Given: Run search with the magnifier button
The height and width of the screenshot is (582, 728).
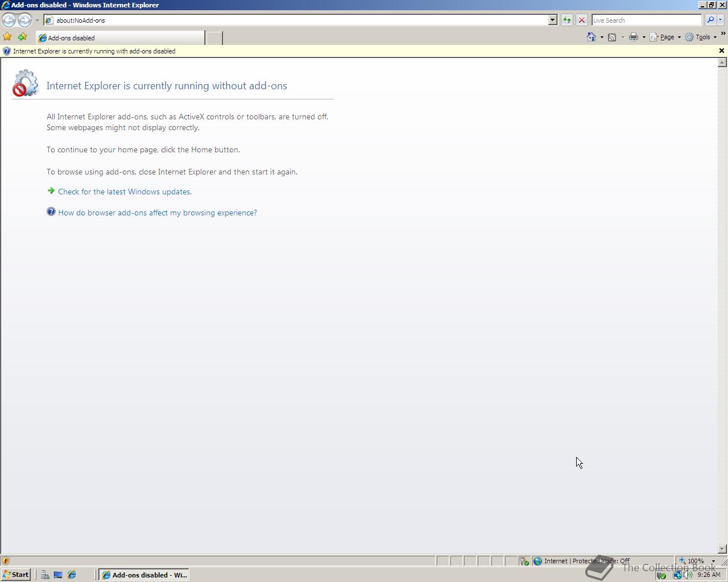Looking at the screenshot, I should pos(710,20).
